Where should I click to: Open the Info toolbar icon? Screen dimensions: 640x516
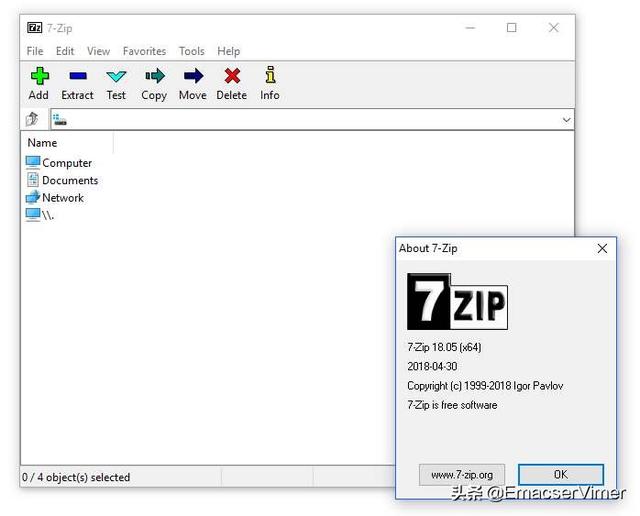270,75
